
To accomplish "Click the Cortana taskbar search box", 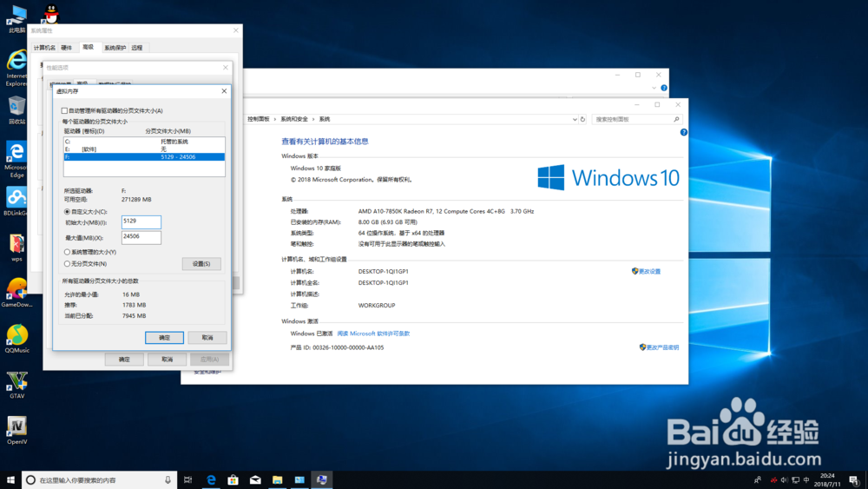I will click(100, 479).
